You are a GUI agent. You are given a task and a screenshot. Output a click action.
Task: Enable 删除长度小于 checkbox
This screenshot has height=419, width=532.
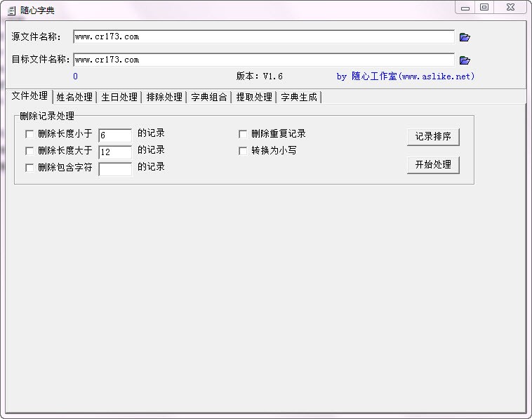(x=29, y=134)
